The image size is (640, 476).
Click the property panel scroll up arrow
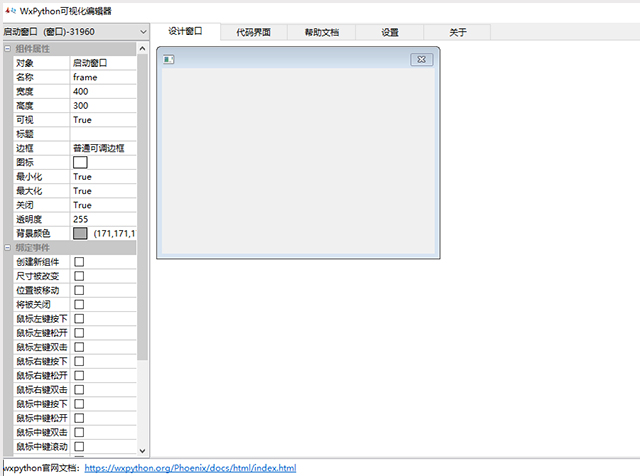pos(142,49)
